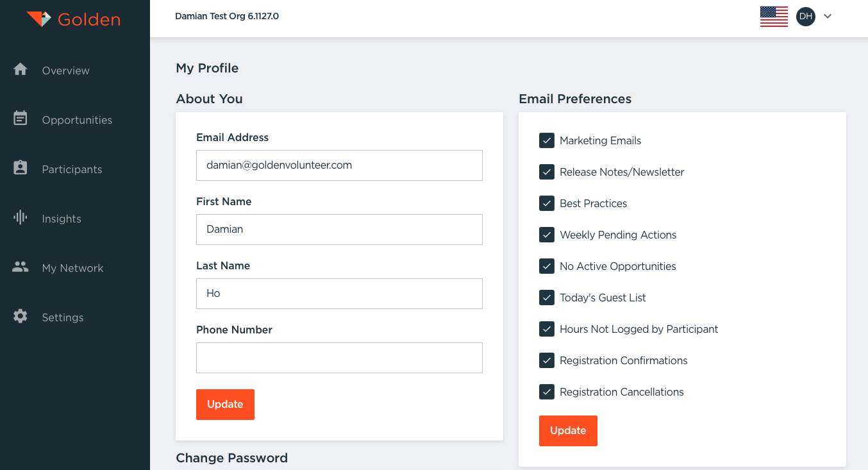The height and width of the screenshot is (470, 868).
Task: Uncheck the Marketing Emails checkbox
Action: click(547, 140)
